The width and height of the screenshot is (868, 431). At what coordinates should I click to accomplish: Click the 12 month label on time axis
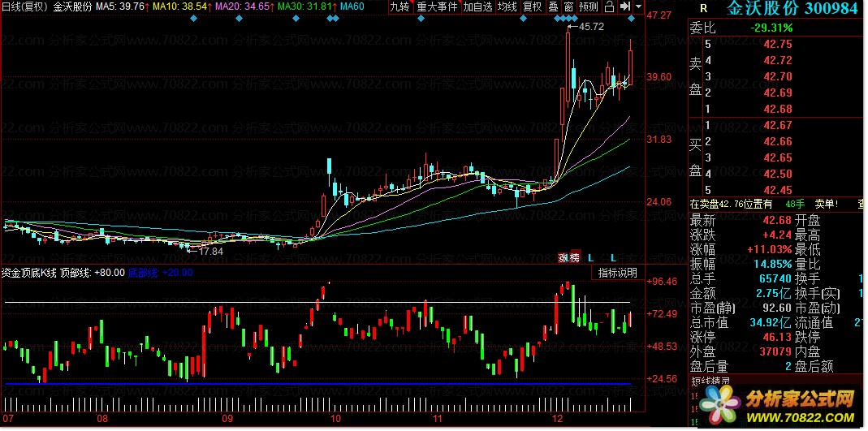pos(559,418)
